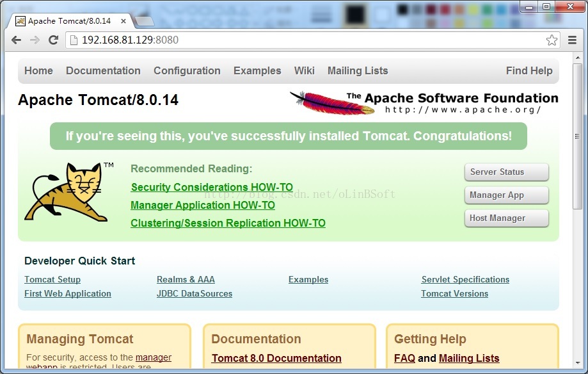The image size is (588, 374).
Task: Open the Examples link under Developer Quick Start
Action: pos(308,279)
